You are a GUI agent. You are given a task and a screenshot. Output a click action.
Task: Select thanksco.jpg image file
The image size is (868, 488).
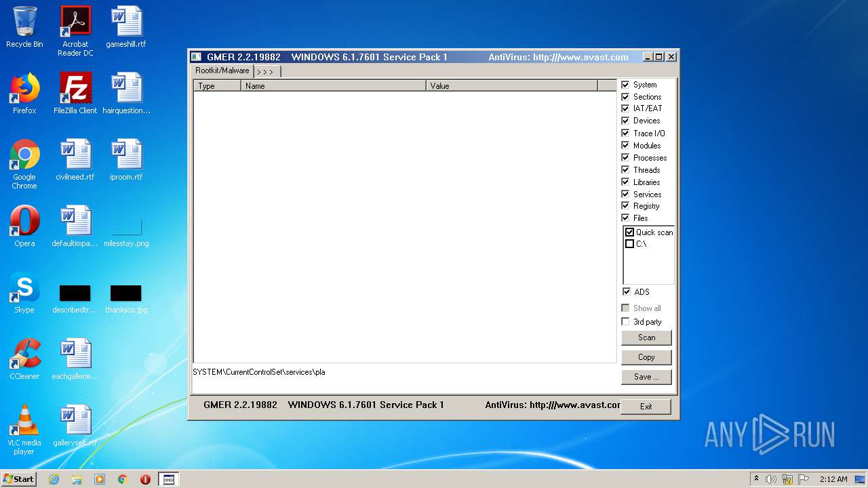point(126,298)
